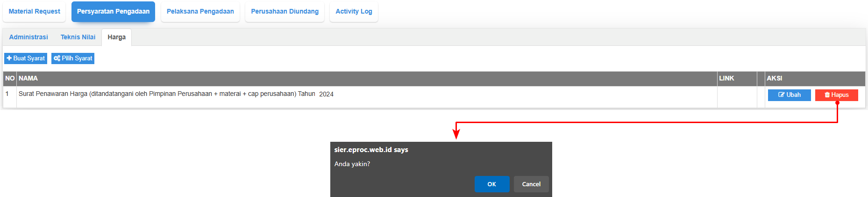
Task: Click the NAMA column header
Action: coord(28,79)
